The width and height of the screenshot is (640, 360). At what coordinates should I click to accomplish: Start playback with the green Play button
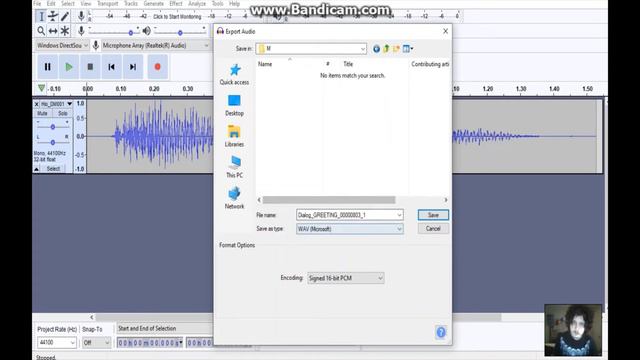69,67
